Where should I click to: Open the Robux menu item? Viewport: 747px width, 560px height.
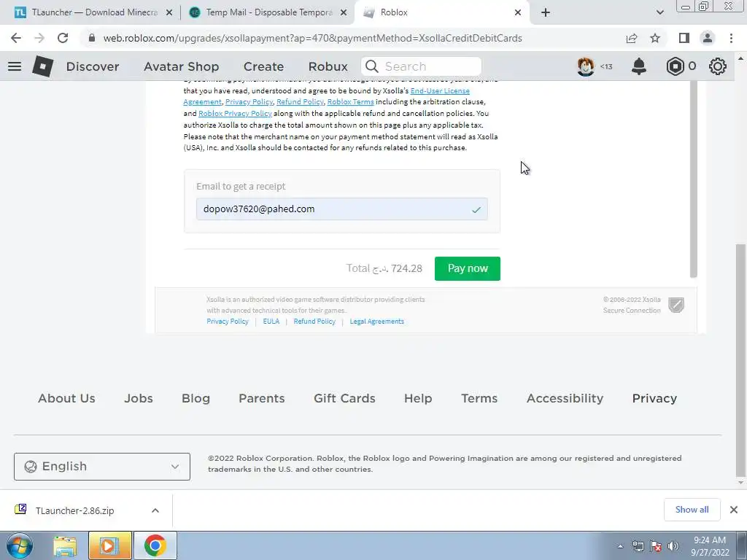[328, 66]
